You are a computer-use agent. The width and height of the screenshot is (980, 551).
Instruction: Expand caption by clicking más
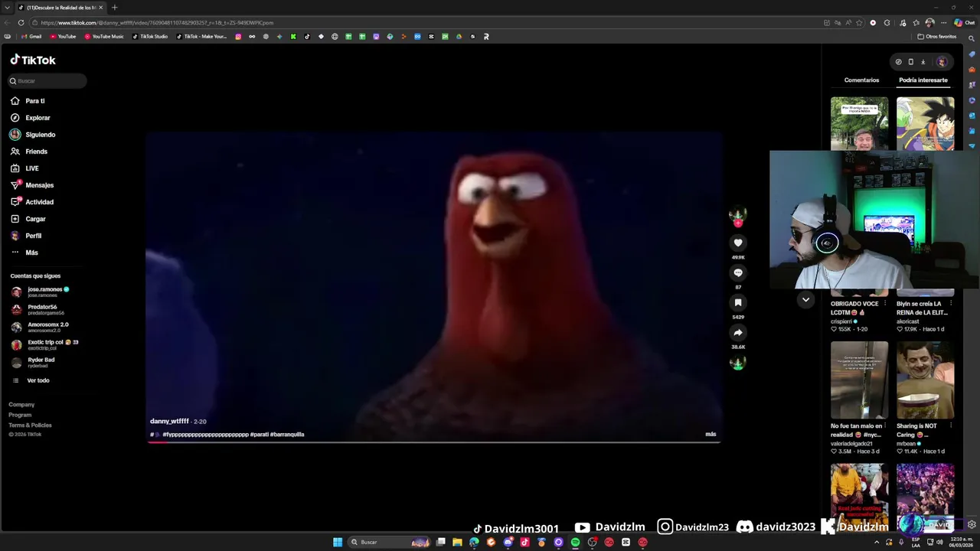pyautogui.click(x=710, y=434)
